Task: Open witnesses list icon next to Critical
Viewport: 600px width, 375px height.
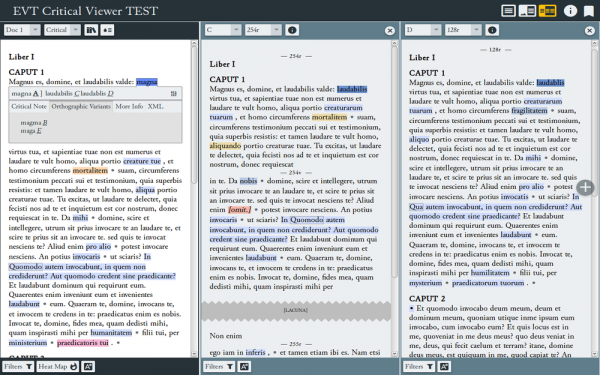Action: [91, 30]
